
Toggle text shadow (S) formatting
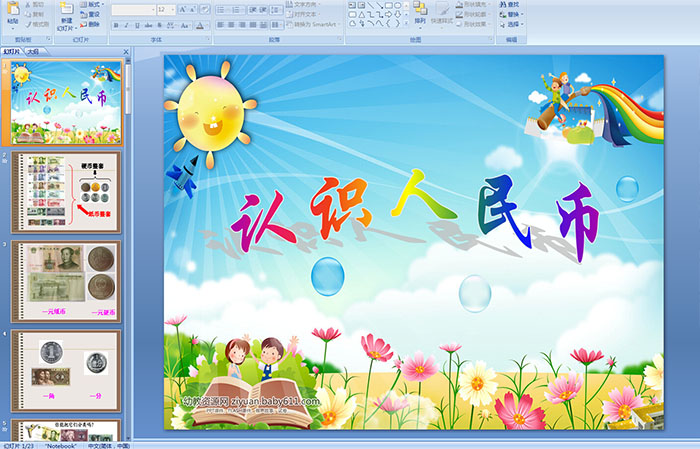160,25
